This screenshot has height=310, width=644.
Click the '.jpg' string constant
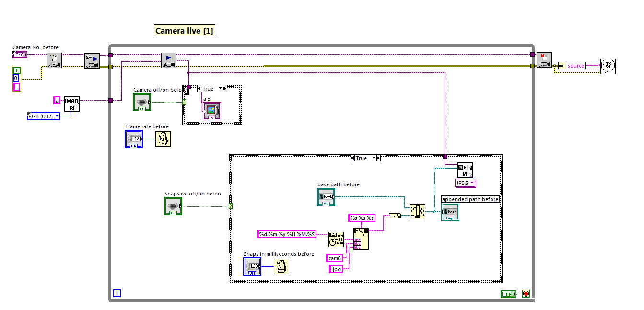(336, 269)
